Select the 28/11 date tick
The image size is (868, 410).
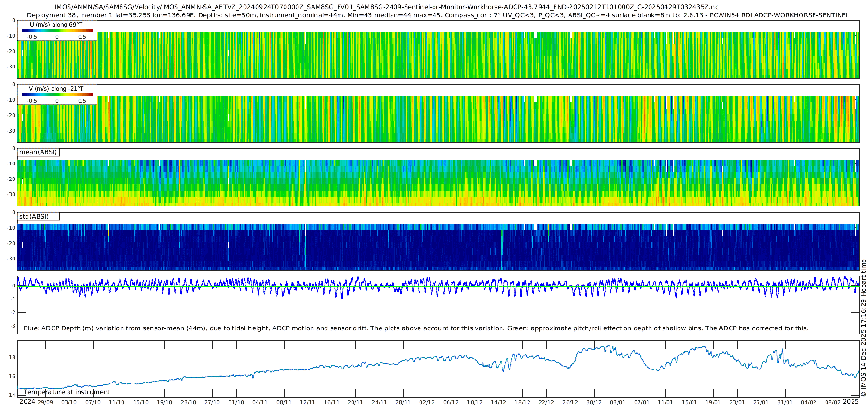point(403,402)
